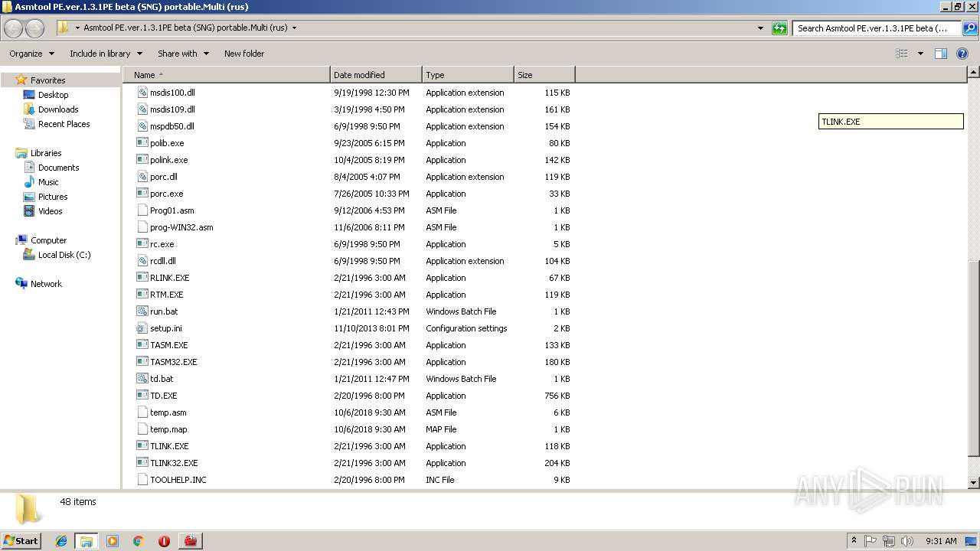Viewport: 980px width, 551px height.
Task: Open the Music library
Action: 48,182
